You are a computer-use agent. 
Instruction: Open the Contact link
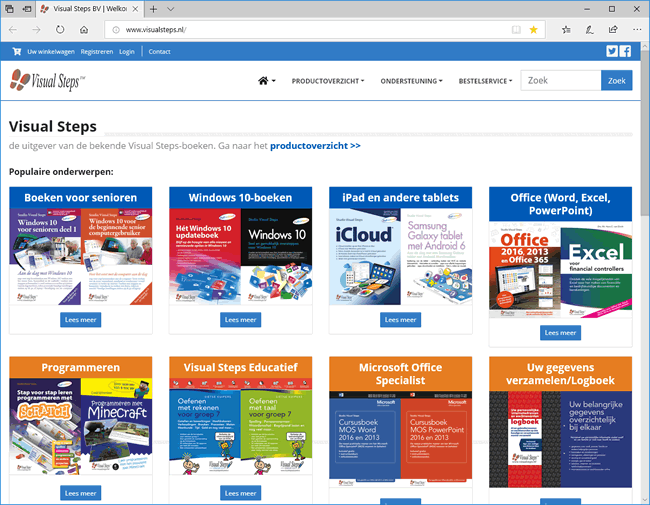pos(160,52)
